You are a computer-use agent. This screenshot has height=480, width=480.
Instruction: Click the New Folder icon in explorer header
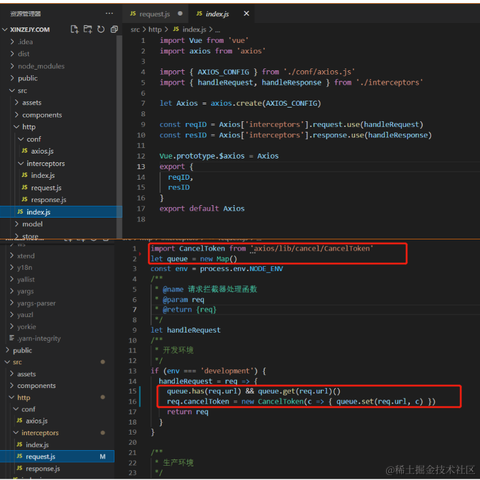click(88, 29)
